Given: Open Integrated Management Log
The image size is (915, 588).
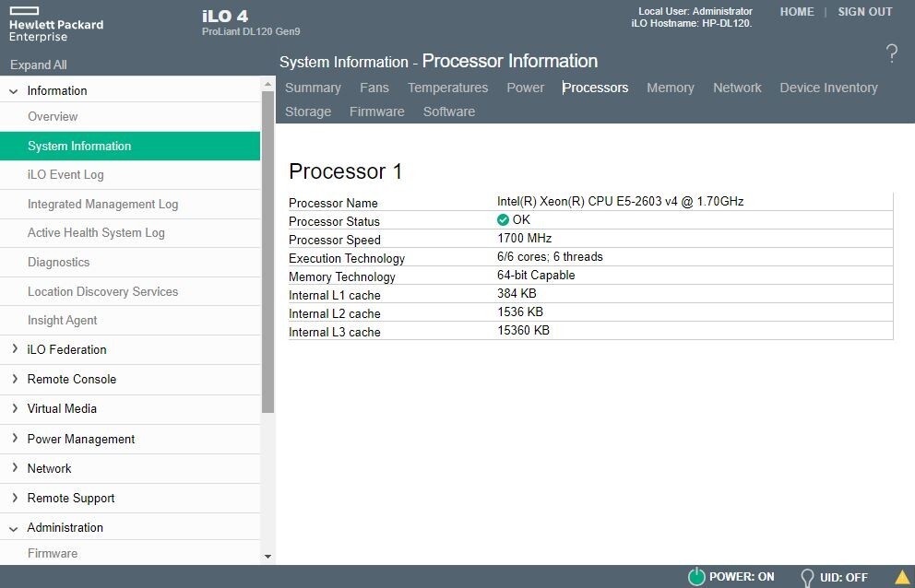Looking at the screenshot, I should click(x=129, y=205).
